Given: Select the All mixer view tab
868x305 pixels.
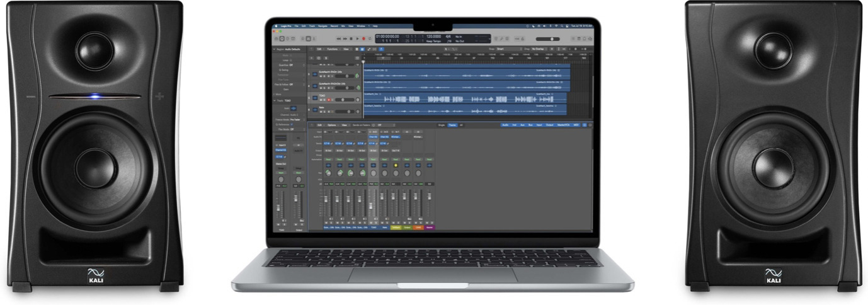Looking at the screenshot, I should coord(461,125).
